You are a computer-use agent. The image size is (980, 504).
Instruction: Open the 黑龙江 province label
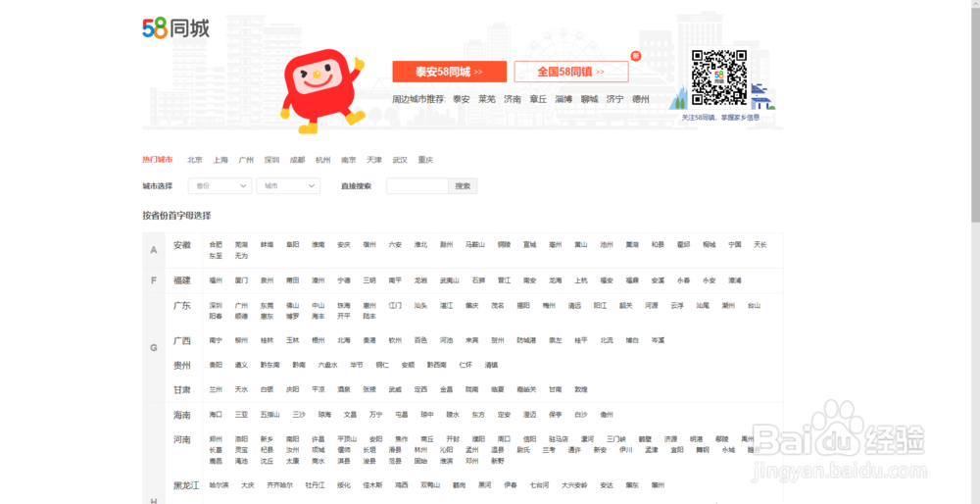click(186, 485)
